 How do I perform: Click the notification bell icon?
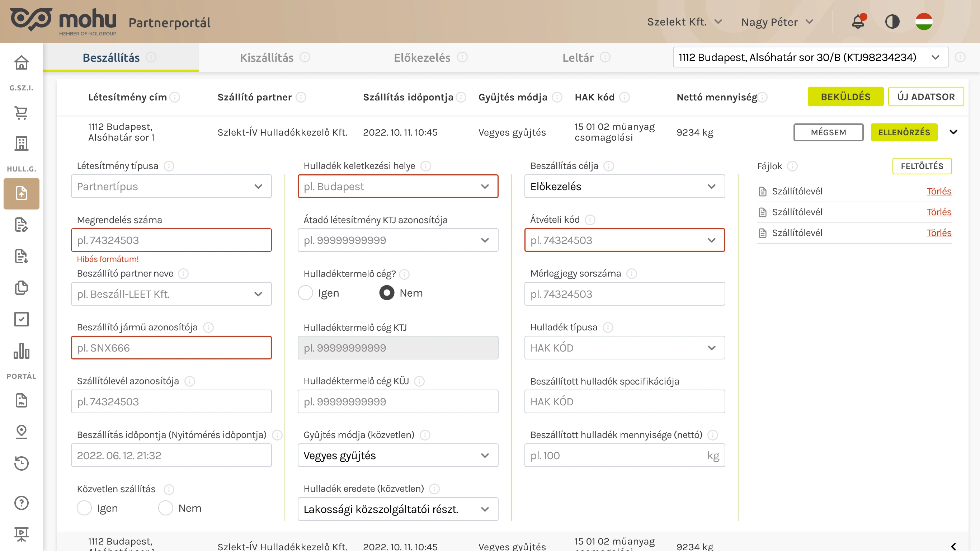coord(858,22)
